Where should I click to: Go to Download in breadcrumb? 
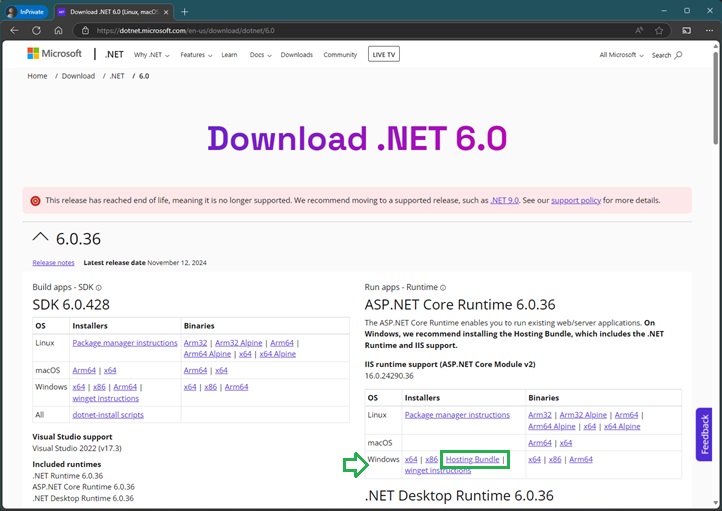(x=78, y=76)
